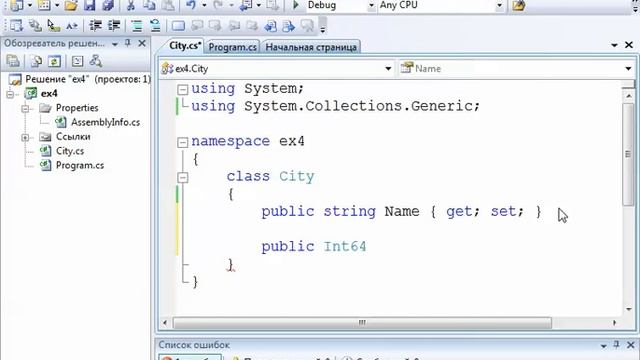Refresh the Solution Explorer

coord(54,61)
